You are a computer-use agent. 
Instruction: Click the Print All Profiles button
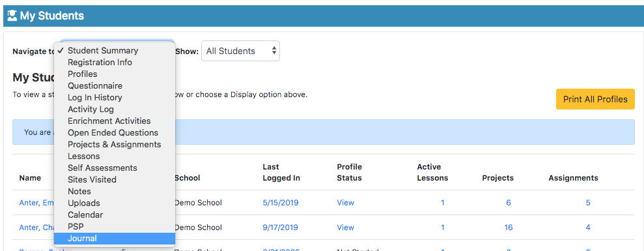(x=595, y=99)
